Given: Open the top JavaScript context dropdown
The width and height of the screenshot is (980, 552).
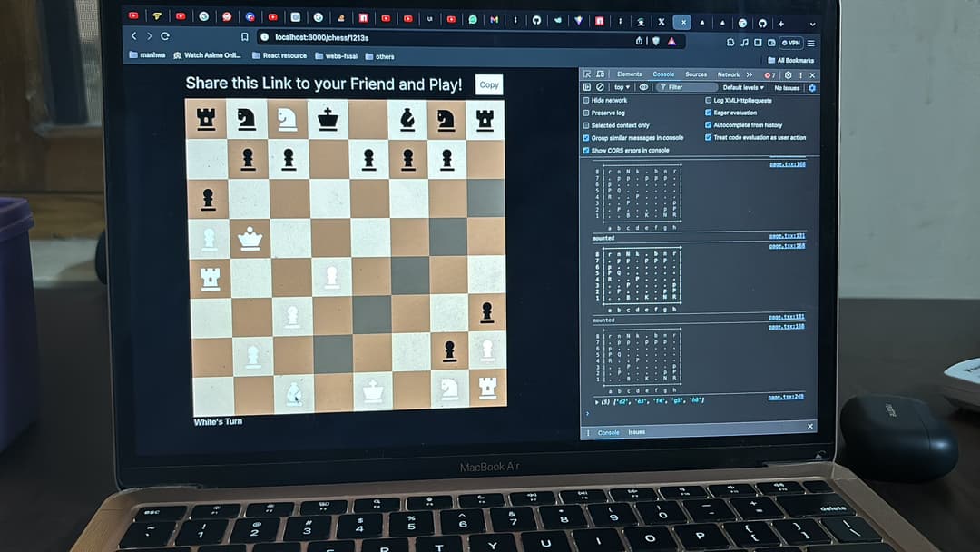Looking at the screenshot, I should (622, 87).
